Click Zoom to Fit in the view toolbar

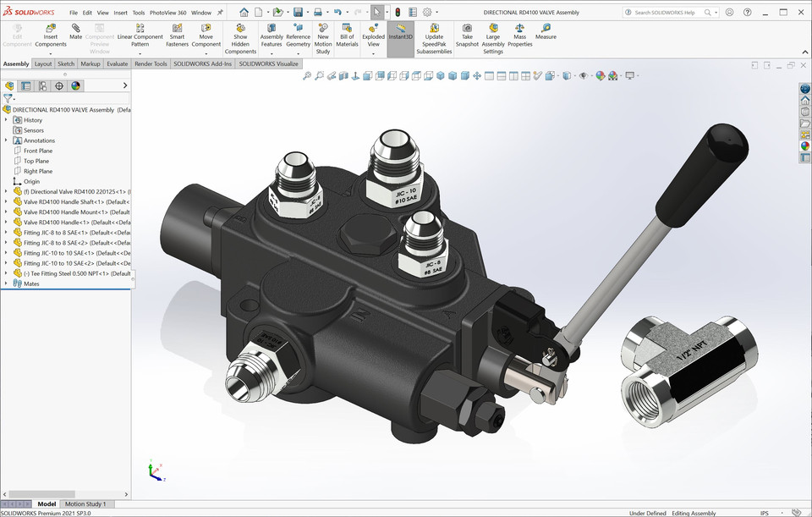[x=307, y=75]
